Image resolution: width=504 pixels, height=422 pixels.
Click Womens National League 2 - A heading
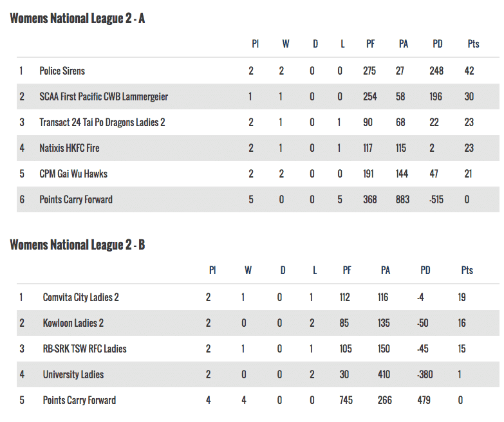tap(77, 18)
